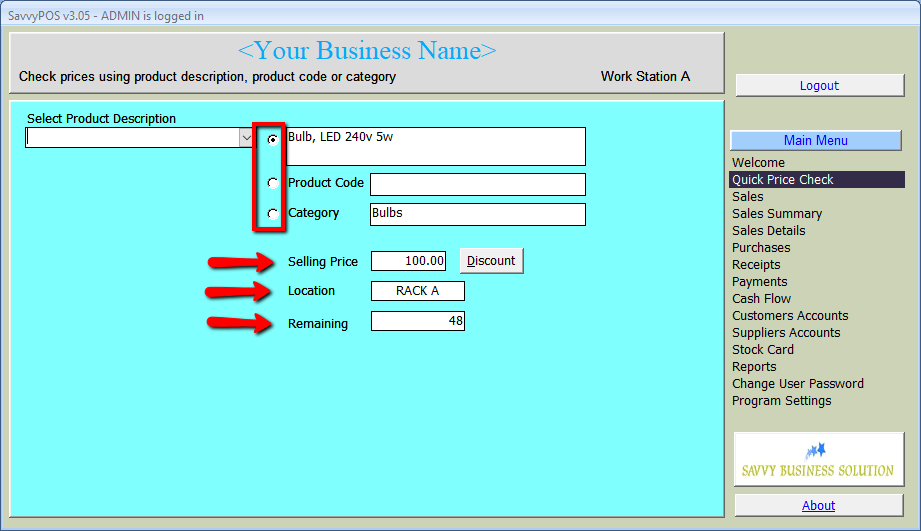Open Reports from the side menu
The width and height of the screenshot is (921, 531).
click(x=754, y=367)
